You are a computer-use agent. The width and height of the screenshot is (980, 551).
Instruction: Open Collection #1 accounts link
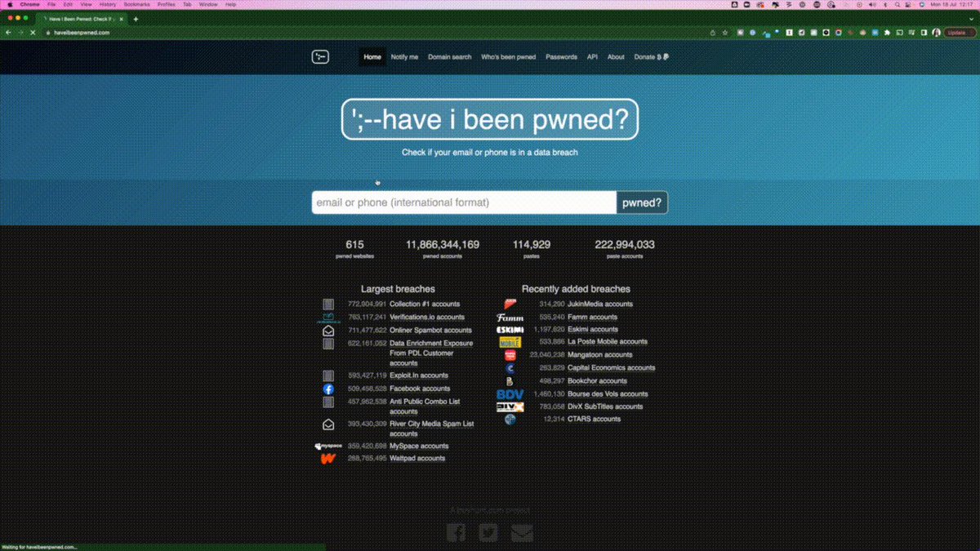coord(425,304)
